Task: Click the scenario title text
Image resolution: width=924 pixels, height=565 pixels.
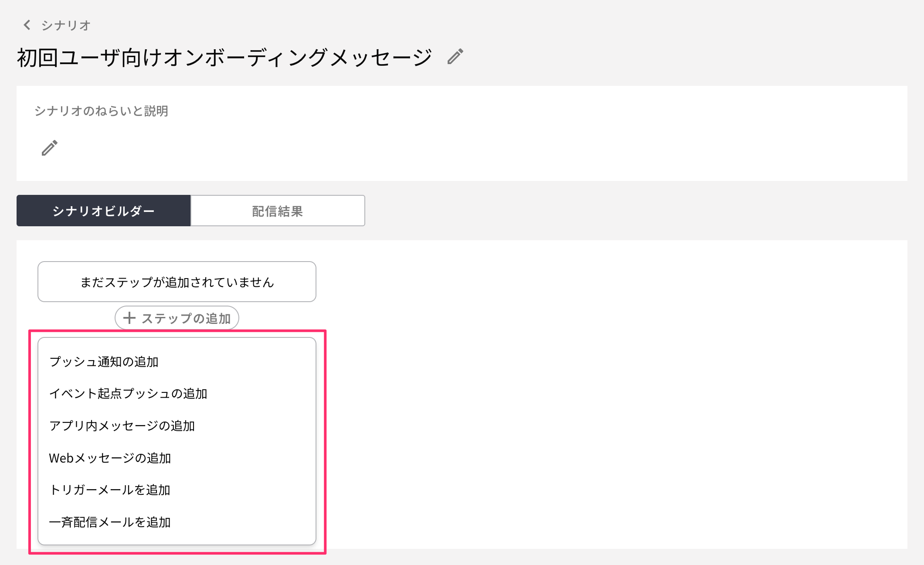Action: tap(224, 57)
